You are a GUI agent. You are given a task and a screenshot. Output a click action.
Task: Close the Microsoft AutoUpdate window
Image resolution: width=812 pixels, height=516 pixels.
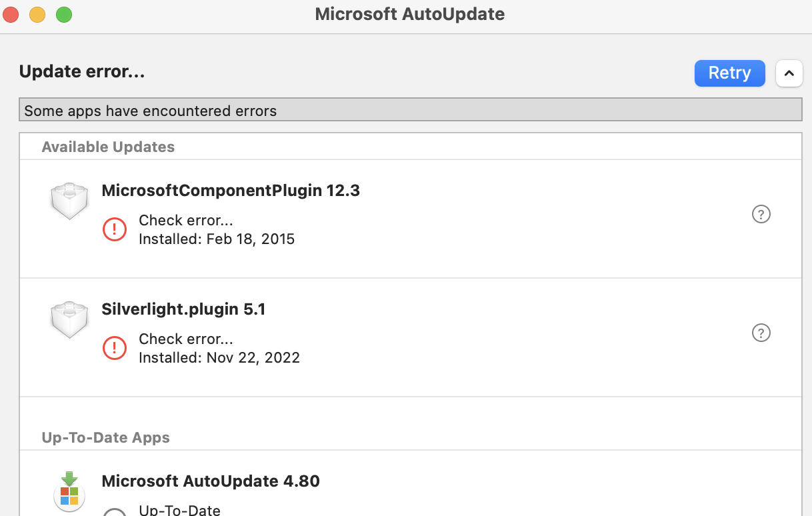click(12, 14)
